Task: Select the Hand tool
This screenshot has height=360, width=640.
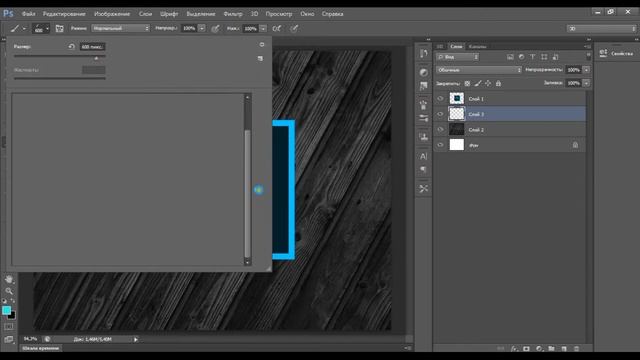Action: (x=9, y=280)
